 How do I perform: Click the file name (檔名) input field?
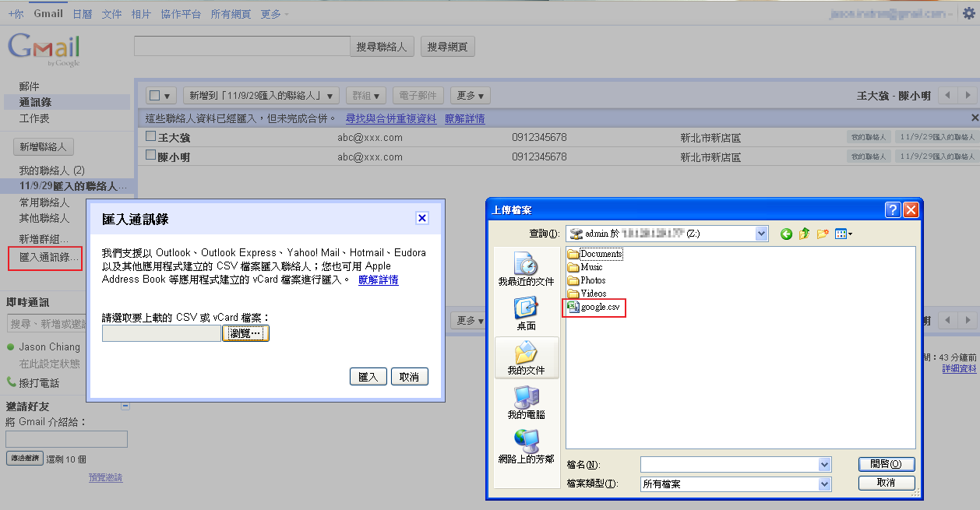[x=729, y=464]
